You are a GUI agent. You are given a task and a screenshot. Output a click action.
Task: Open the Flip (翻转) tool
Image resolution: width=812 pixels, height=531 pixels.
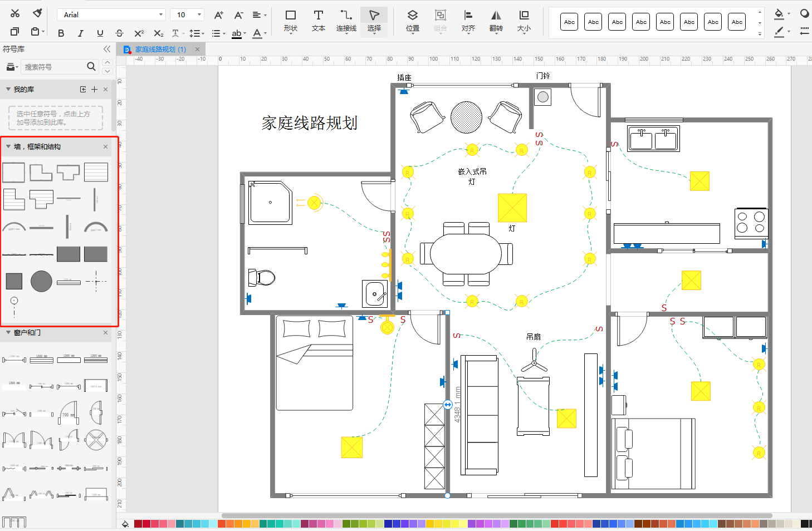click(x=496, y=21)
